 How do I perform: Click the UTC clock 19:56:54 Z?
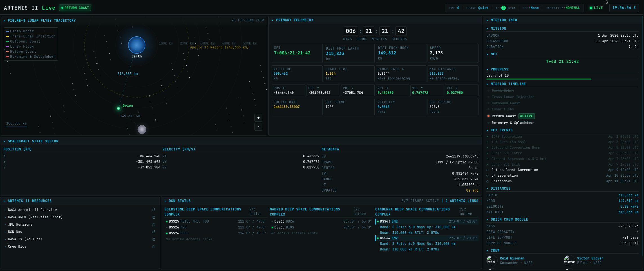(624, 8)
